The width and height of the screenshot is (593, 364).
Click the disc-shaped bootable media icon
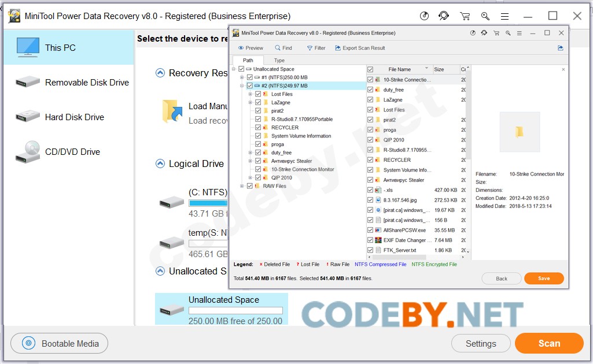coord(425,16)
